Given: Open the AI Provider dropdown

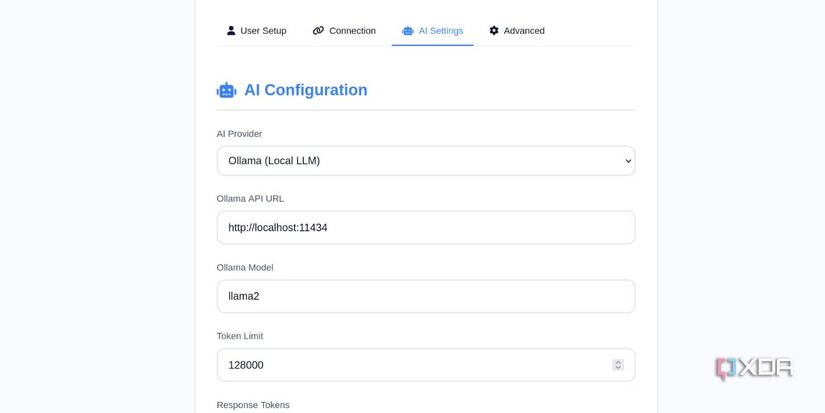Looking at the screenshot, I should [425, 161].
